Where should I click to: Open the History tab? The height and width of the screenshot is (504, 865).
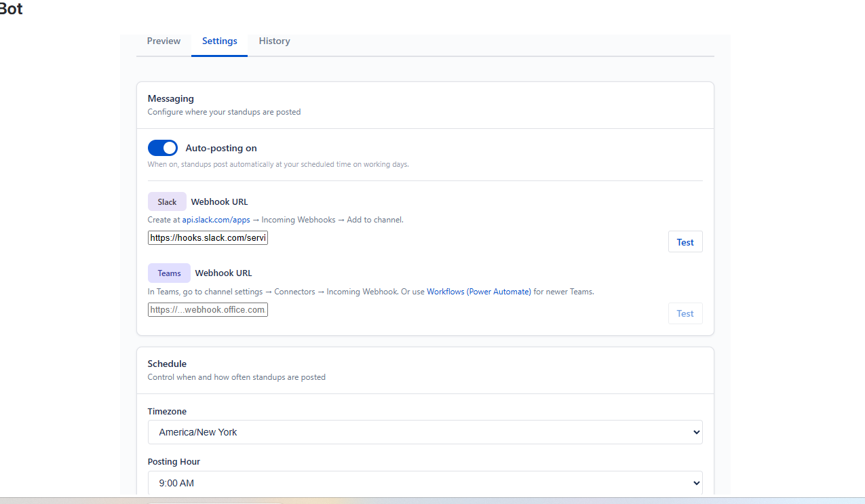click(274, 41)
